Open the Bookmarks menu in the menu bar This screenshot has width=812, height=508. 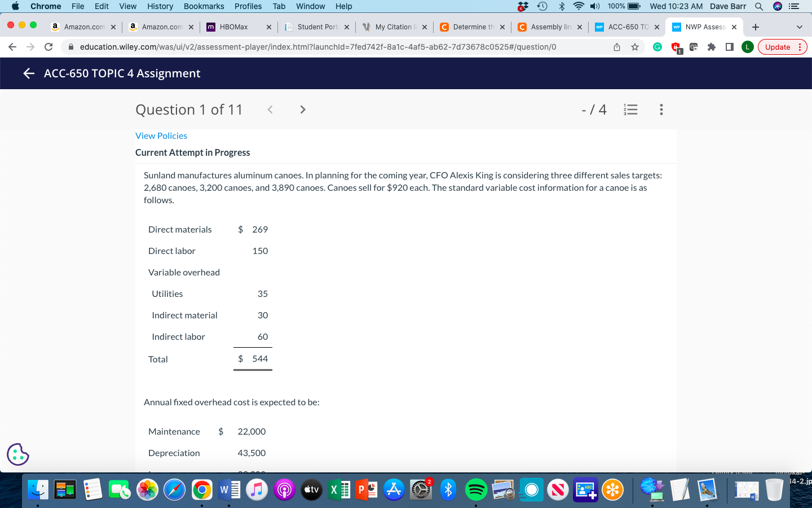click(x=204, y=6)
